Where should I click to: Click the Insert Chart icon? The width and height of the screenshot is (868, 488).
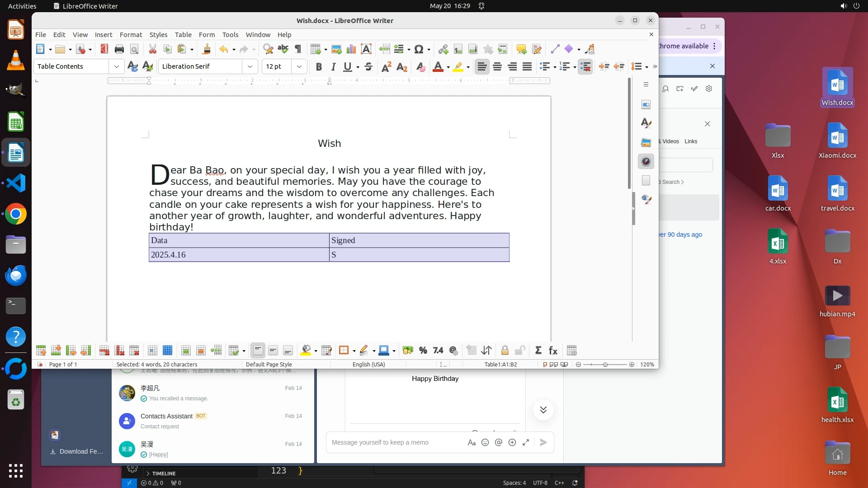351,49
